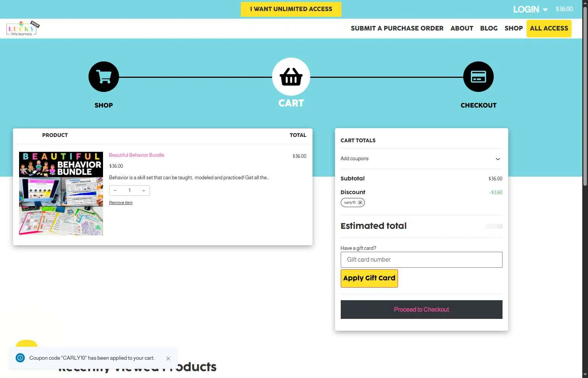
Task: Click the CHECKOUT step label
Action: coord(478,105)
